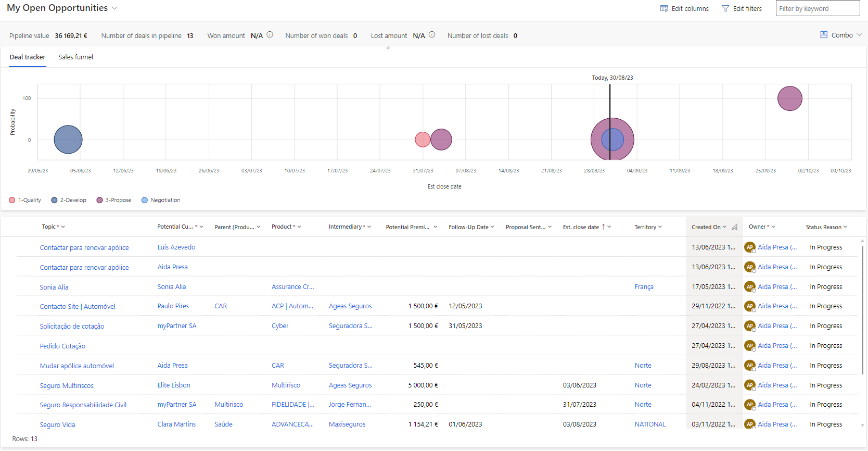Click info icon next to Won amount
Screen dimensions: 868x451
270,35
